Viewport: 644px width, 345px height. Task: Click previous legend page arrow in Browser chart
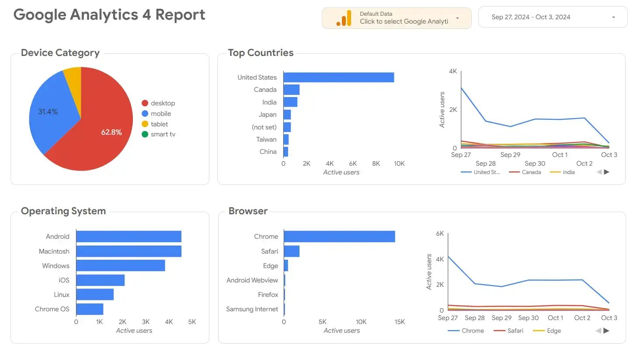[599, 331]
